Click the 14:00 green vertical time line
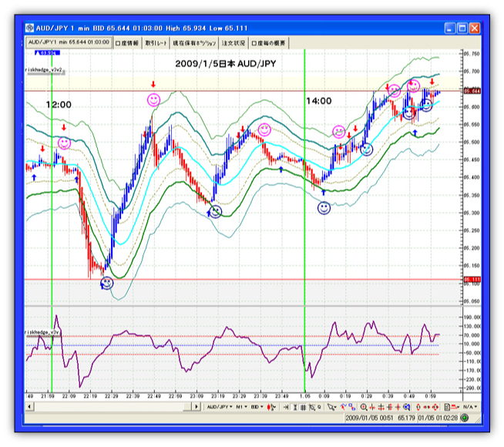This screenshot has width=504, height=447. [305, 231]
